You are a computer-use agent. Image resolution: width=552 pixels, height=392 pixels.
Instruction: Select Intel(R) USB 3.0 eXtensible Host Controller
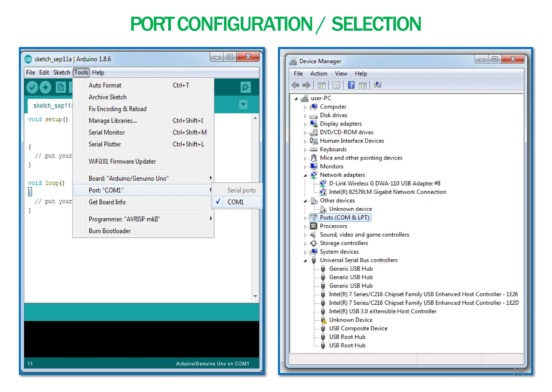382,311
